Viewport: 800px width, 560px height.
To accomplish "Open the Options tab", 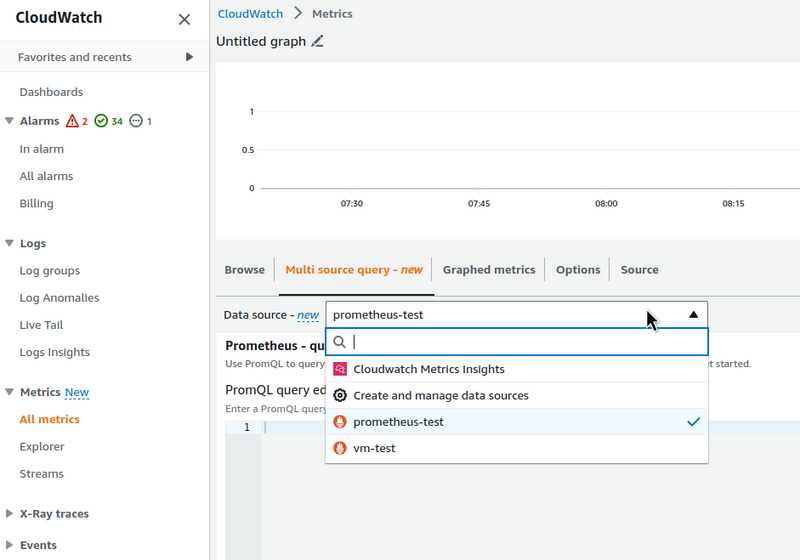I will pyautogui.click(x=578, y=270).
